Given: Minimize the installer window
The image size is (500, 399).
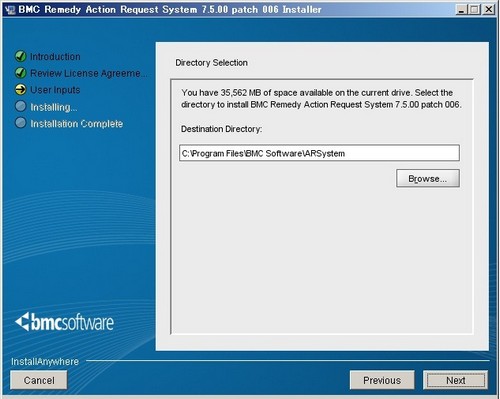Looking at the screenshot, I should (461, 9).
